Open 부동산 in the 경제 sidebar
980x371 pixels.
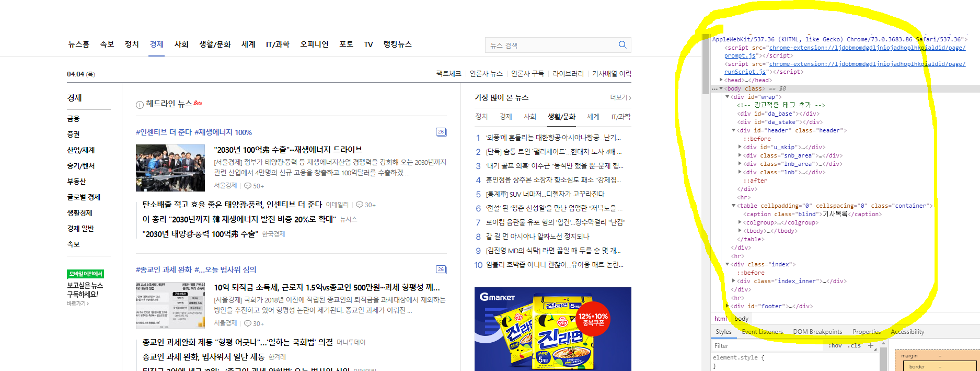tap(76, 182)
